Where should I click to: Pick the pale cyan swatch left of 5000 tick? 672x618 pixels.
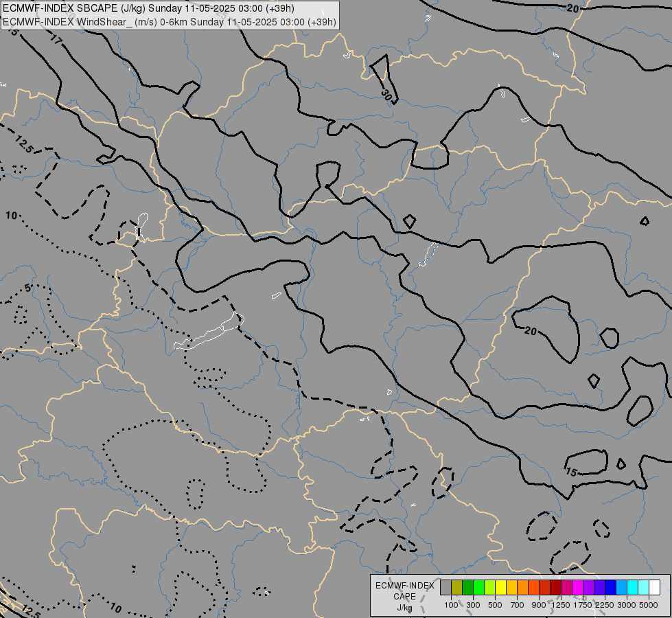click(644, 588)
